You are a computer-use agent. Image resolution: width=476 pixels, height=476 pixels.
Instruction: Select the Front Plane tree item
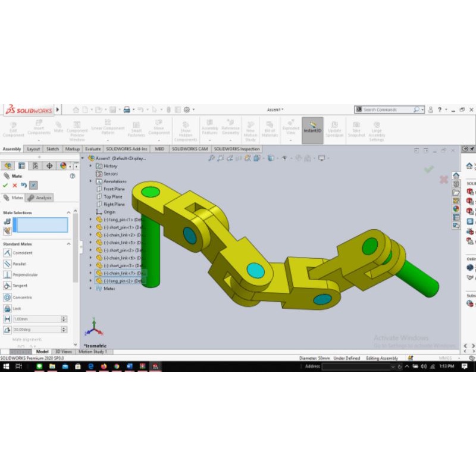(x=111, y=189)
